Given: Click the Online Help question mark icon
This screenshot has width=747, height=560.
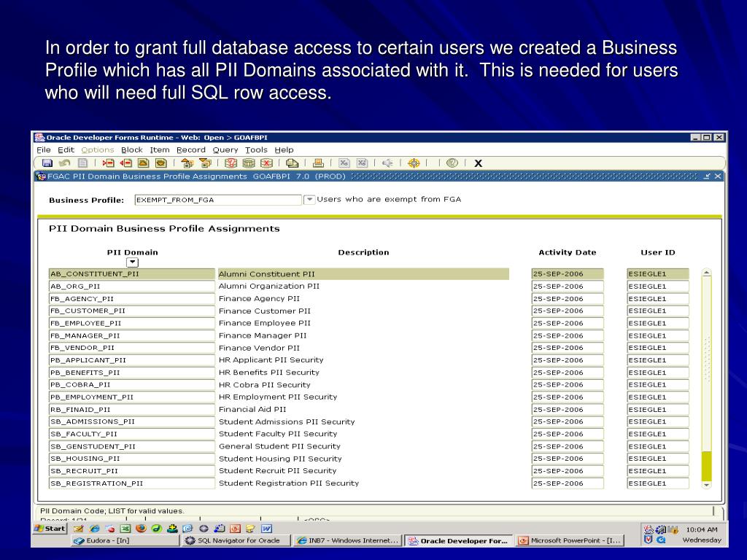Looking at the screenshot, I should pos(452,163).
